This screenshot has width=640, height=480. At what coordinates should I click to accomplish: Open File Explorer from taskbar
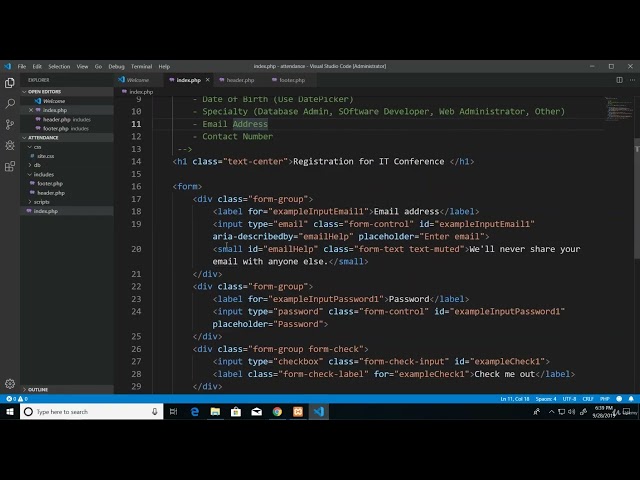point(215,412)
